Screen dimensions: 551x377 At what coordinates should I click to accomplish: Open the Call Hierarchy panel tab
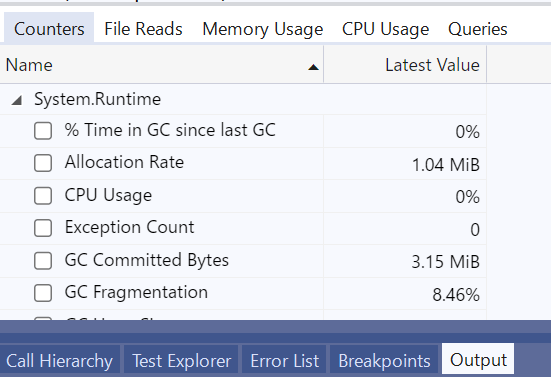pyautogui.click(x=59, y=360)
